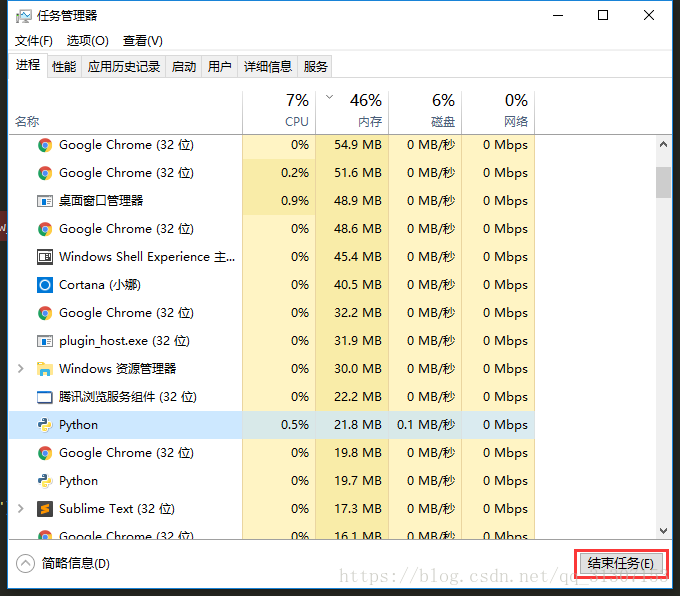
Task: Select the Cortana (小娜) process row
Action: coord(271,285)
